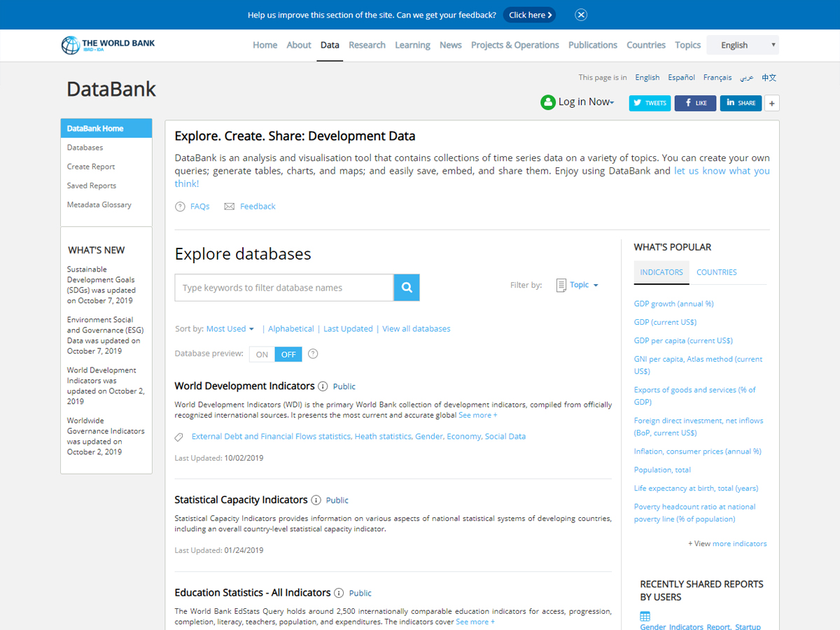This screenshot has width=840, height=630.
Task: Set database preview to OFF
Action: [288, 354]
